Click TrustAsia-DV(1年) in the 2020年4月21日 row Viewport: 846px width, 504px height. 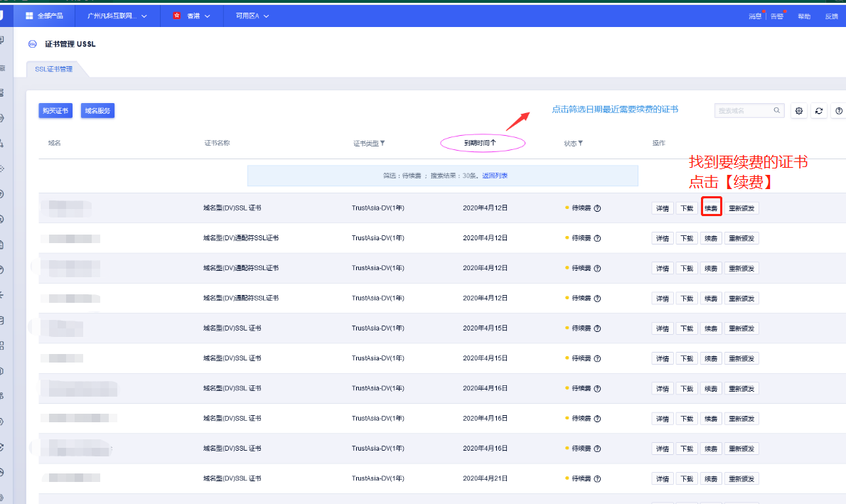pos(378,478)
